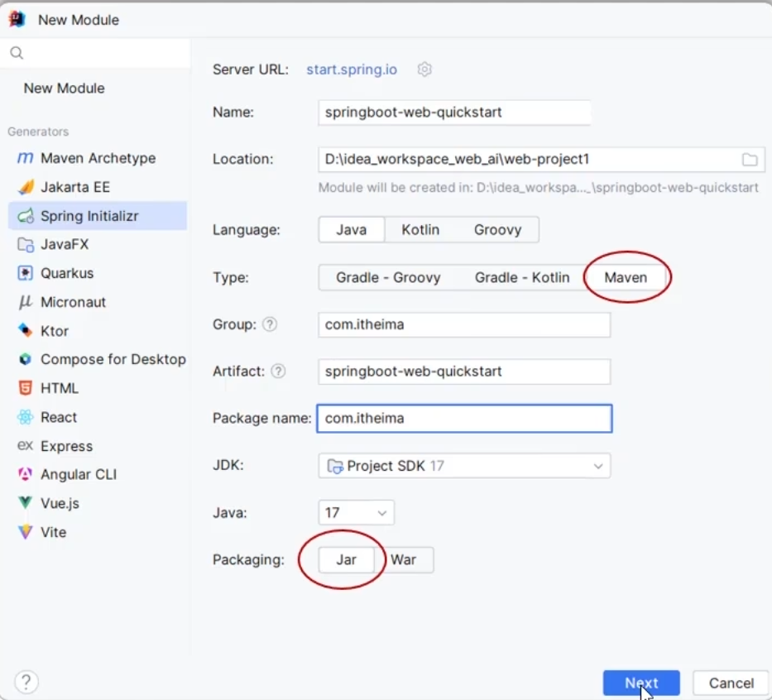The height and width of the screenshot is (700, 772).
Task: Open server URL settings gear
Action: click(424, 70)
